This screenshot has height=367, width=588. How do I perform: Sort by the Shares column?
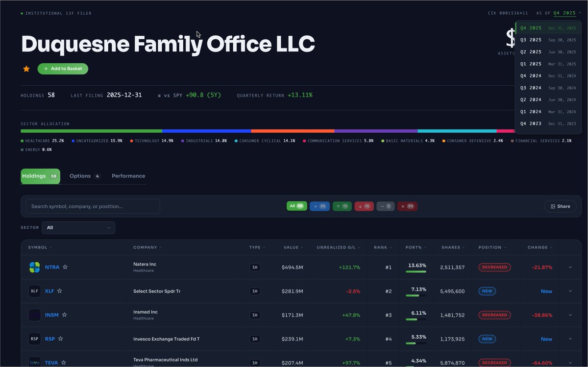pos(453,247)
